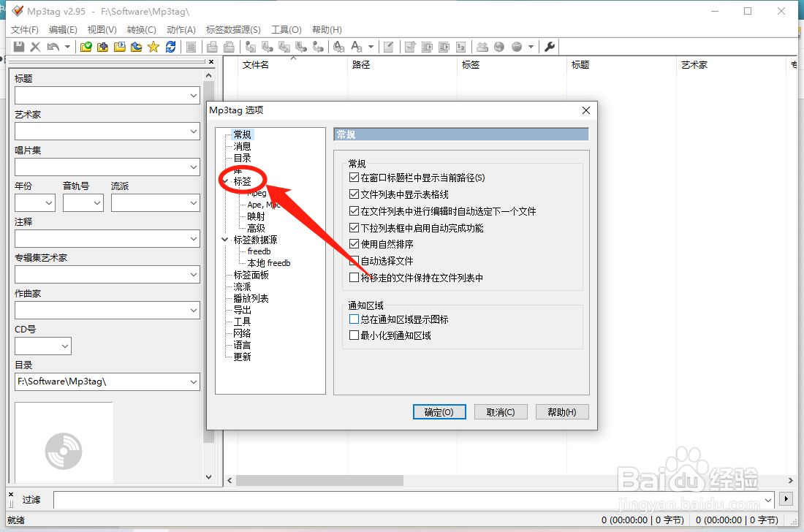Open the tag sources globe dropdown arrow in toolbar
The width and height of the screenshot is (804, 532).
point(531,47)
